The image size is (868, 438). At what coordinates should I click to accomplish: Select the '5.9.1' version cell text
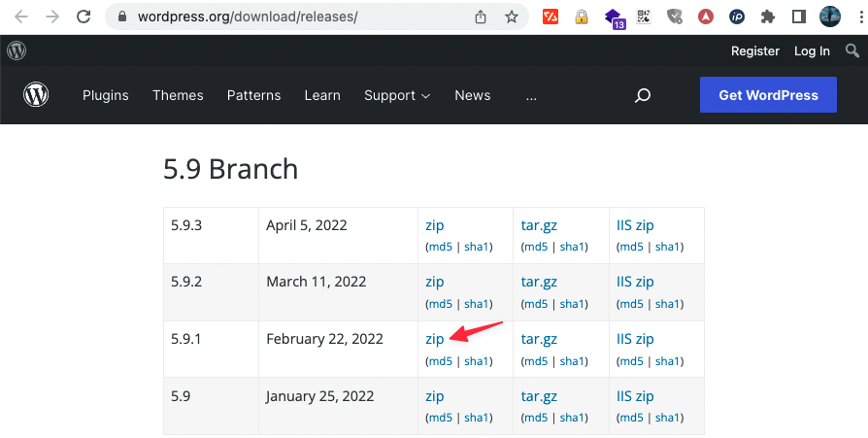(x=186, y=339)
